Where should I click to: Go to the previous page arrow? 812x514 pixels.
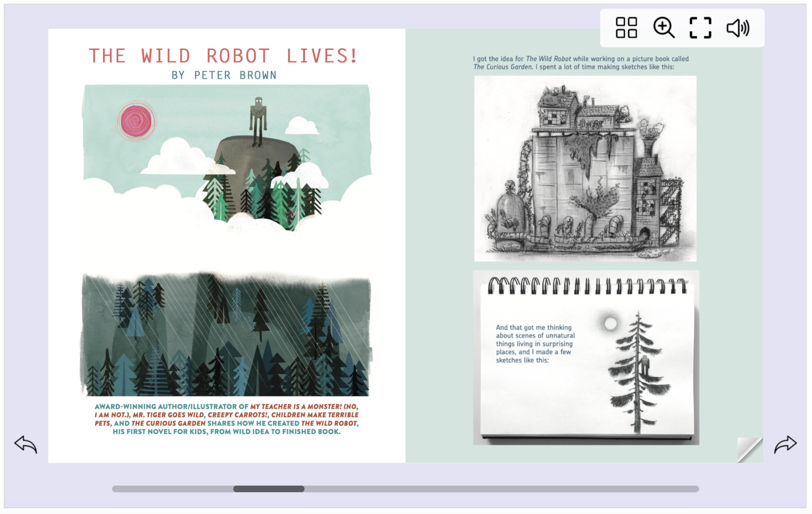(26, 444)
